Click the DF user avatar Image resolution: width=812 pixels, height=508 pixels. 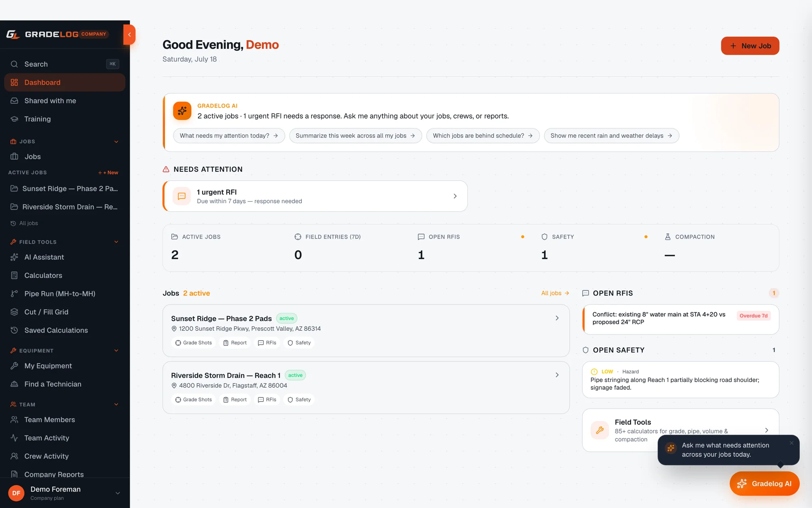16,493
